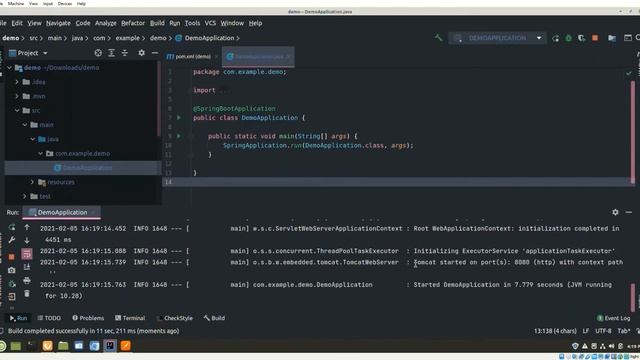Print the console output with the printer icon

(x=27, y=280)
